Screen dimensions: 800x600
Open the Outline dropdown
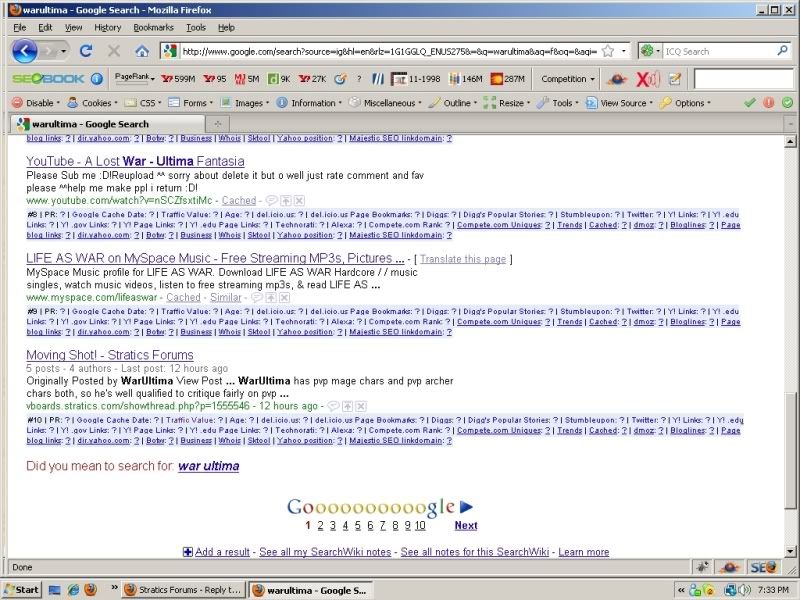[453, 103]
